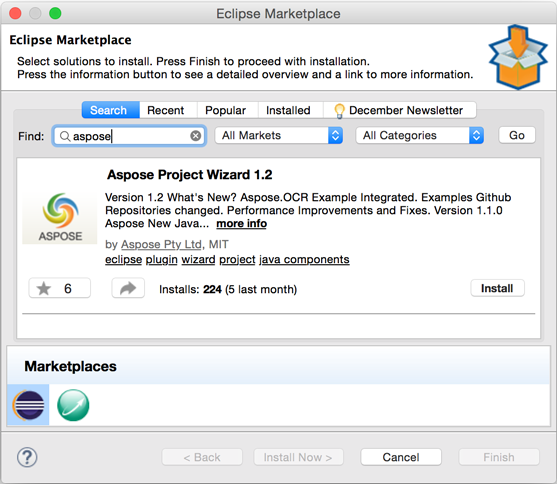Open the December Newsletter tab
Image resolution: width=557 pixels, height=484 pixels.
click(399, 110)
